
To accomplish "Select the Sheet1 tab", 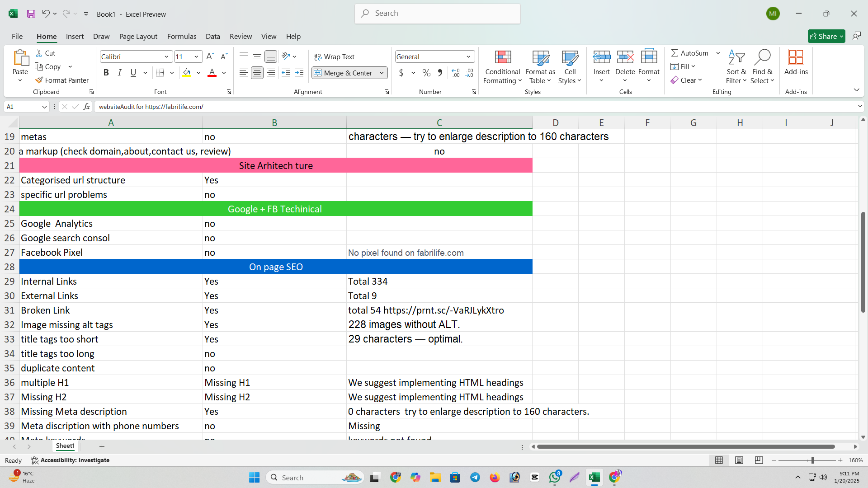I will tap(65, 446).
